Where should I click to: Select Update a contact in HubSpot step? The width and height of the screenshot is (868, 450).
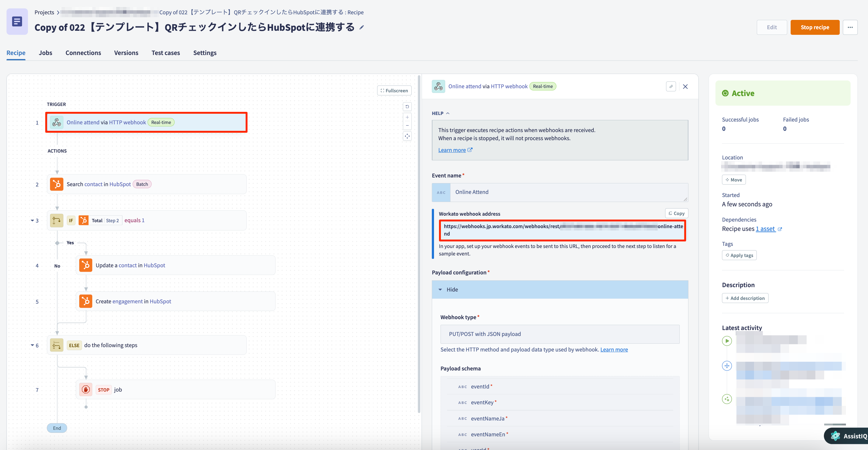pyautogui.click(x=176, y=265)
